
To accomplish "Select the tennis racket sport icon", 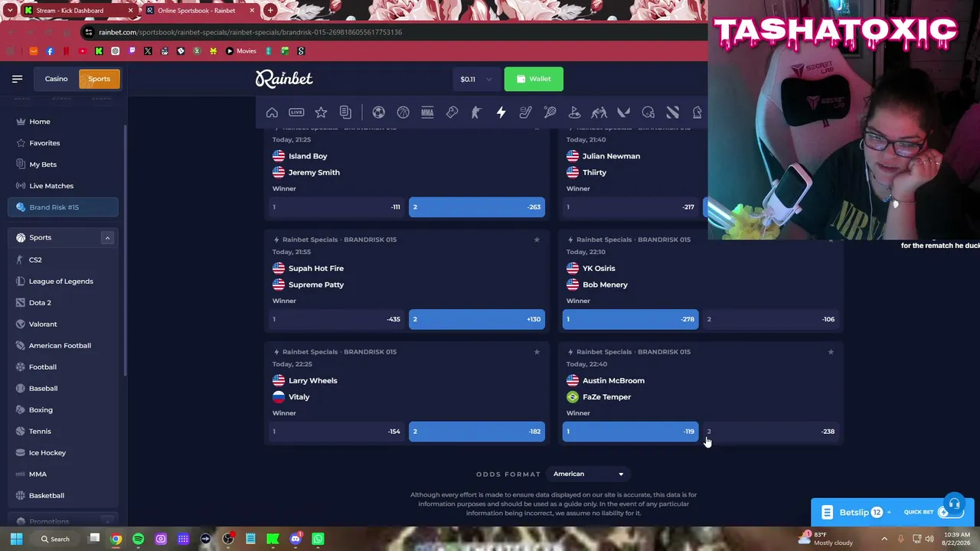I will 550,112.
